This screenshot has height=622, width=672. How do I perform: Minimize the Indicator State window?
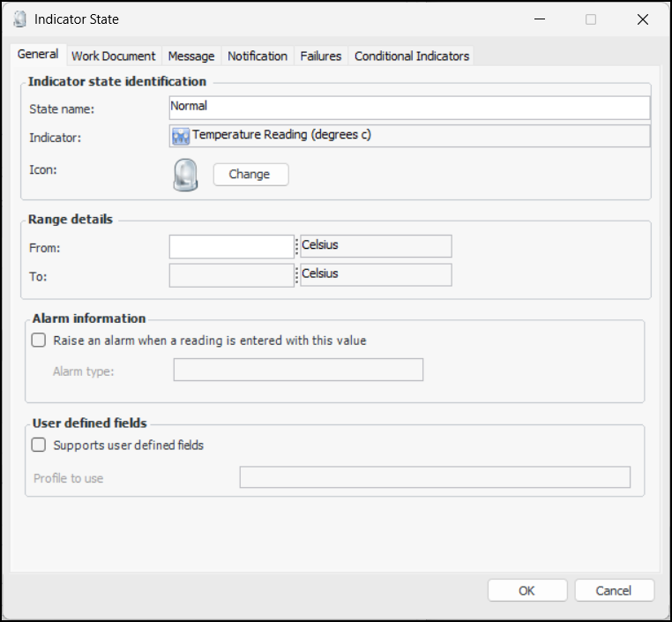[x=540, y=19]
